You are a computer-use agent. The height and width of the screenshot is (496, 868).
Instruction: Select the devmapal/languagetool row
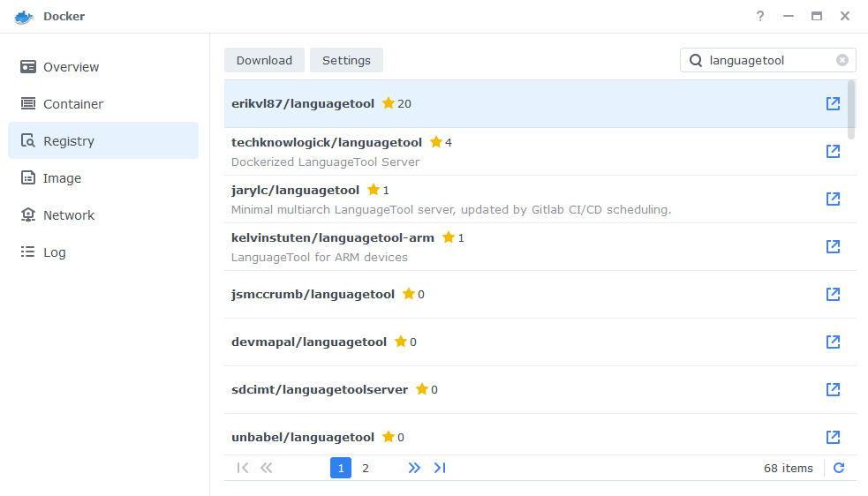pyautogui.click(x=540, y=342)
